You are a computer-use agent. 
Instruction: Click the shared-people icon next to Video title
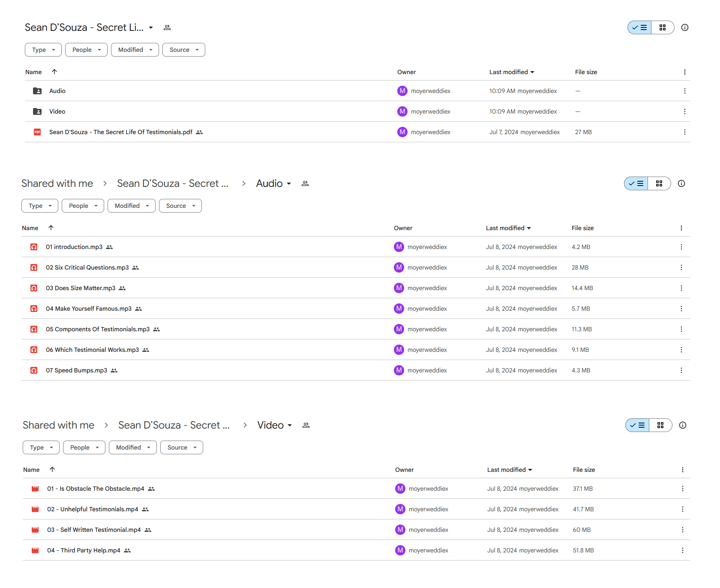[306, 425]
